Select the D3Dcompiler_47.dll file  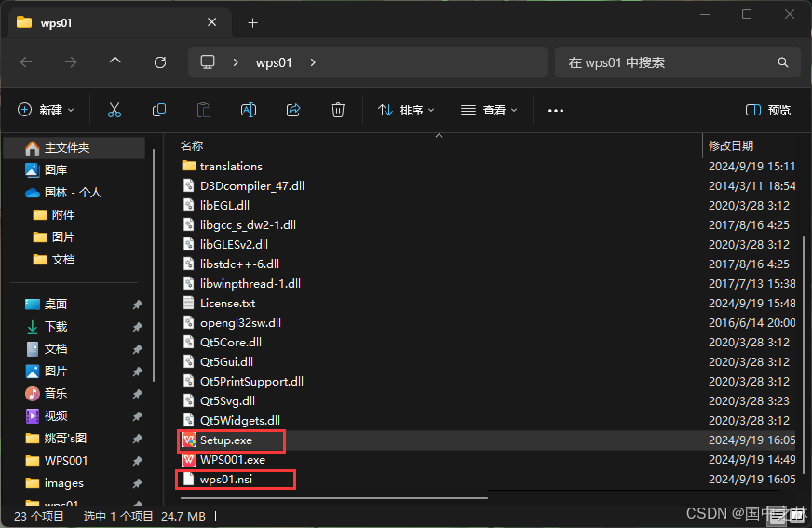[251, 186]
